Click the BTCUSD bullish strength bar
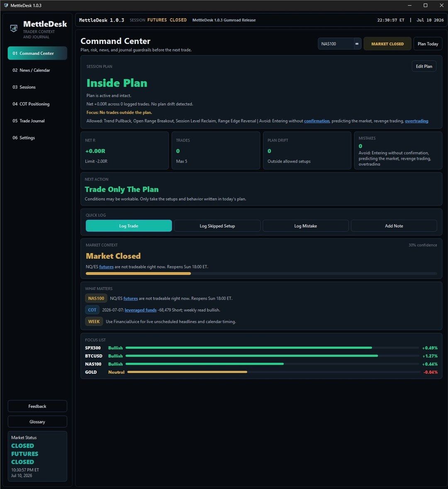 point(272,356)
